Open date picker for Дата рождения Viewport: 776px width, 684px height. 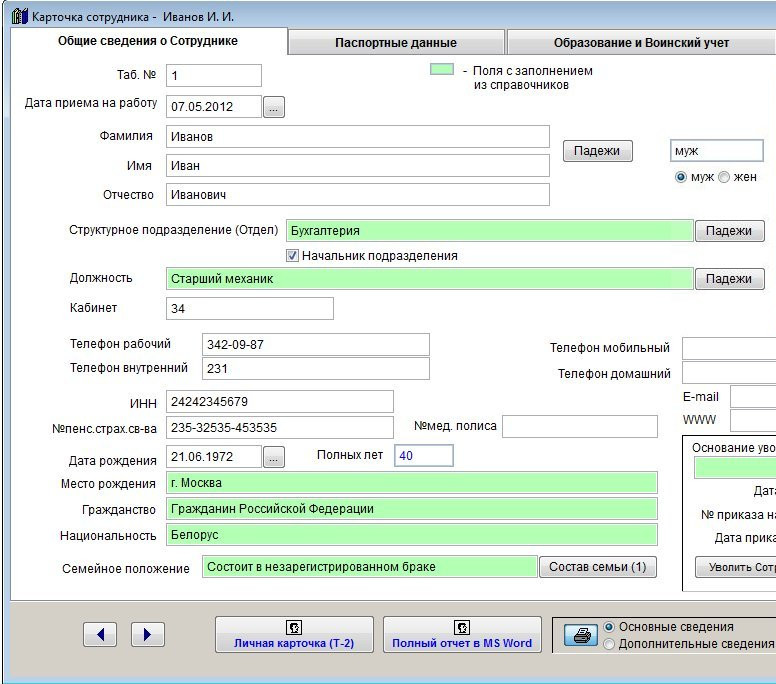pyautogui.click(x=274, y=456)
